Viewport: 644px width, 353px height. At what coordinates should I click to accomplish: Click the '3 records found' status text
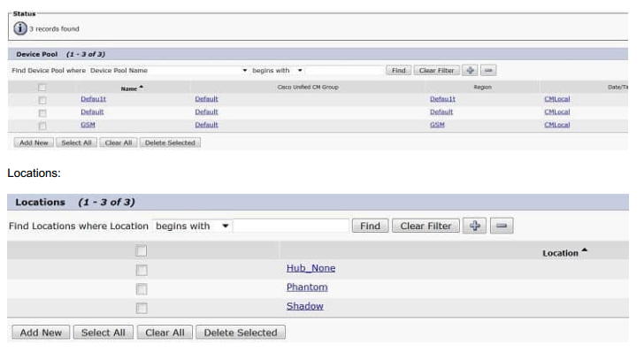coord(54,29)
